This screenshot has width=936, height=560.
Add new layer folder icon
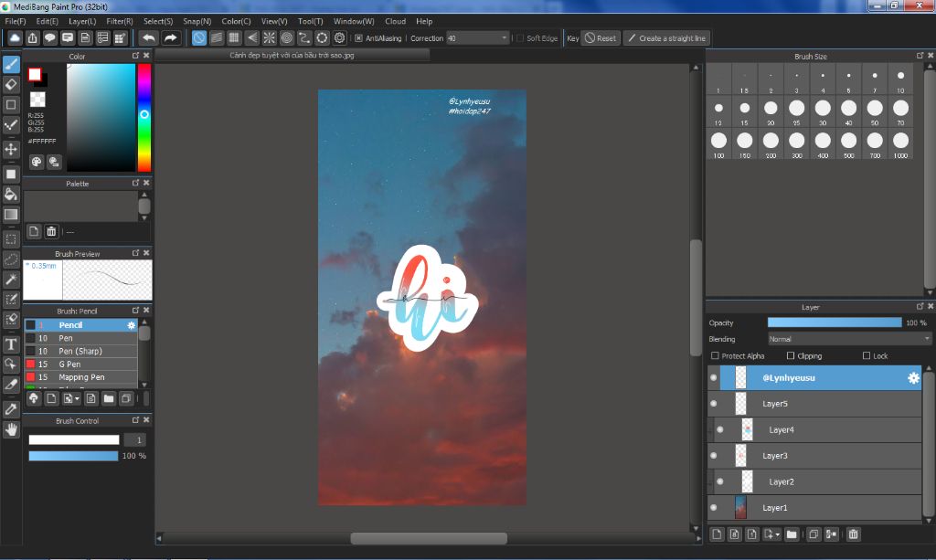[792, 534]
